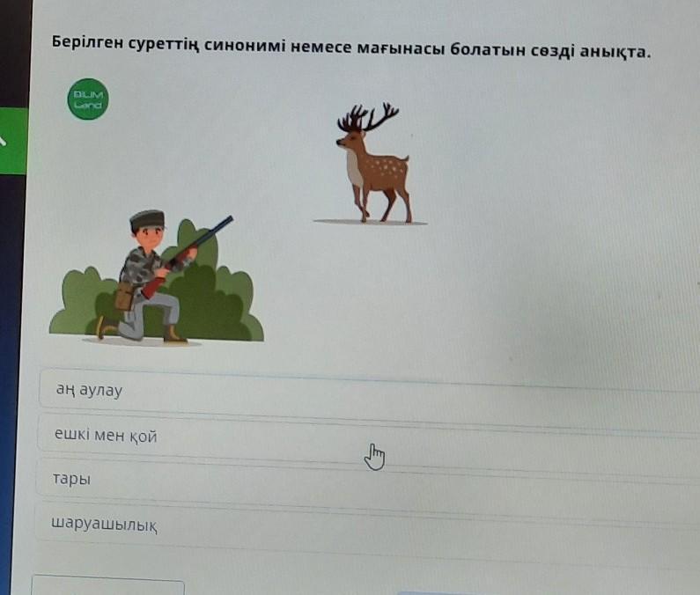700x595 pixels.
Task: Click the gray shadow under the deer
Action: pos(371,222)
